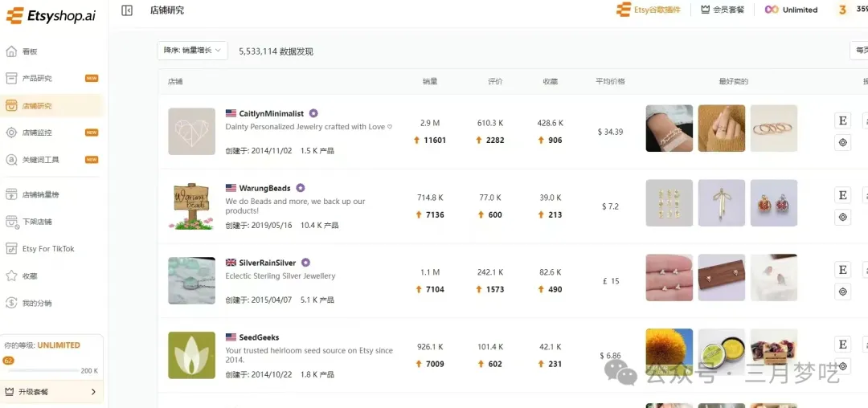Screen dimensions: 868x408
Task: Click CaitlynMinimalist bracelet best-seller thumbnail
Action: 669,129
